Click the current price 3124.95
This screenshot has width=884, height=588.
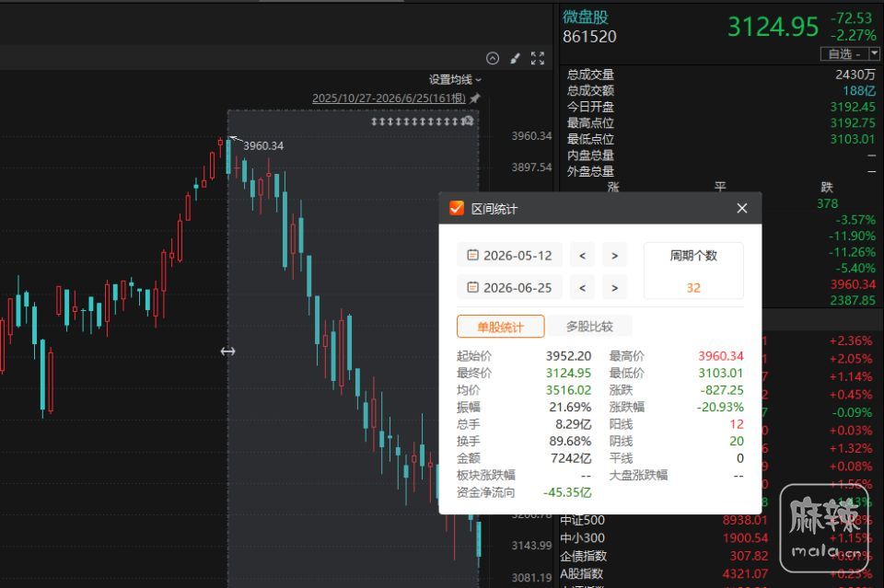click(773, 27)
